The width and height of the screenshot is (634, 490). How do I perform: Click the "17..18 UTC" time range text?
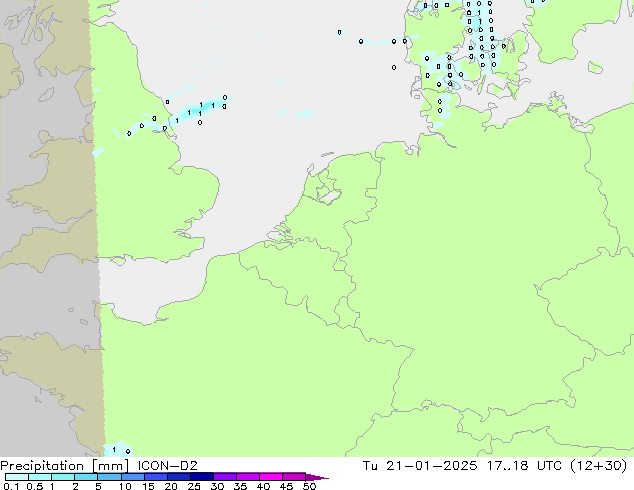(524, 466)
